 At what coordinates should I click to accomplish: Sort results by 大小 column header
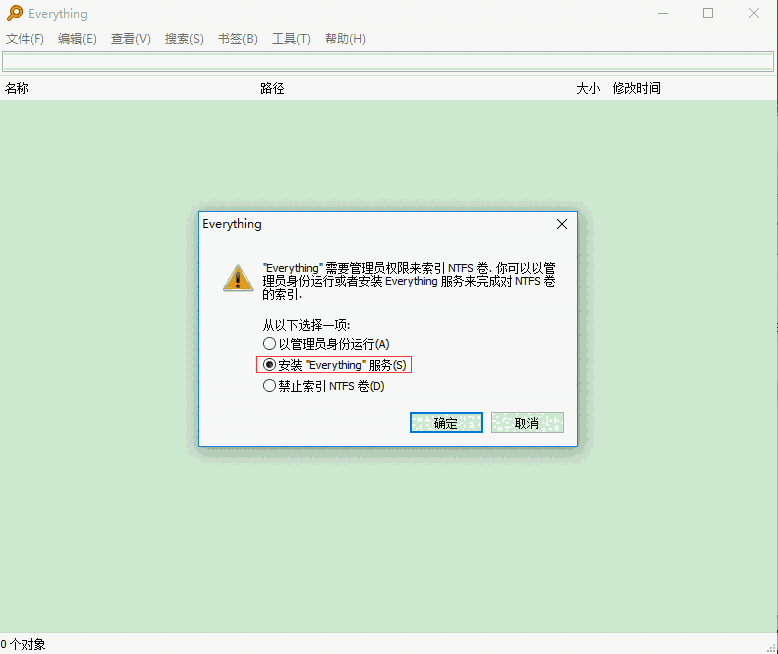588,88
